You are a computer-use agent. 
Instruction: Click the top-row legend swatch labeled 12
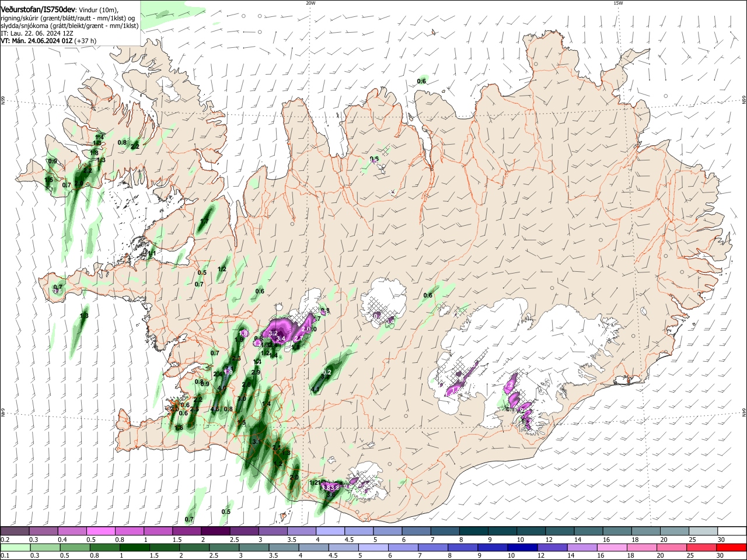pyautogui.click(x=560, y=531)
